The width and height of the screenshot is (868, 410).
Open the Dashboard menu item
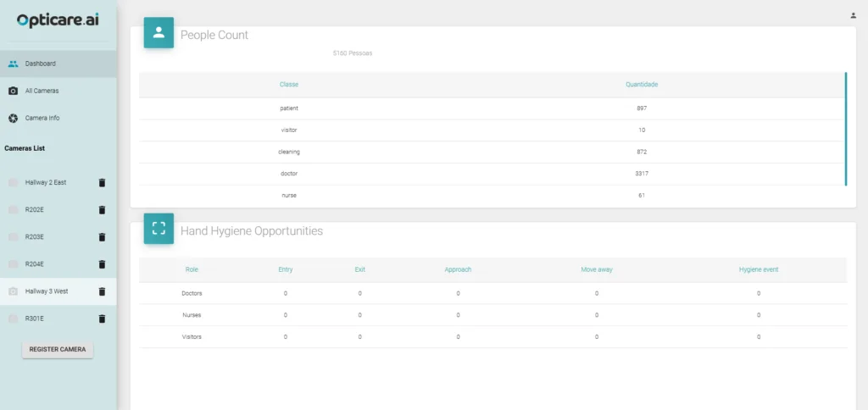[x=58, y=64]
